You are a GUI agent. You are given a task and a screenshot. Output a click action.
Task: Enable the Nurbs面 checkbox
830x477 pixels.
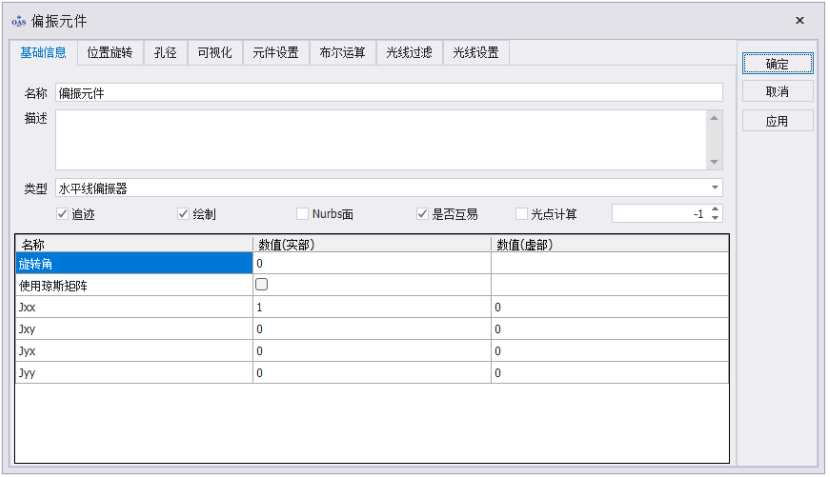pos(302,214)
